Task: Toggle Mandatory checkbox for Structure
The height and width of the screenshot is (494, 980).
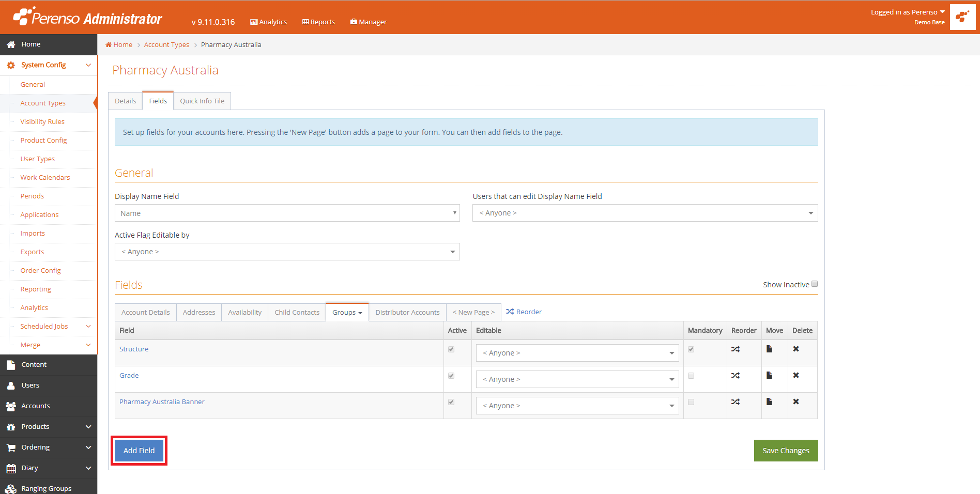Action: pyautogui.click(x=691, y=349)
